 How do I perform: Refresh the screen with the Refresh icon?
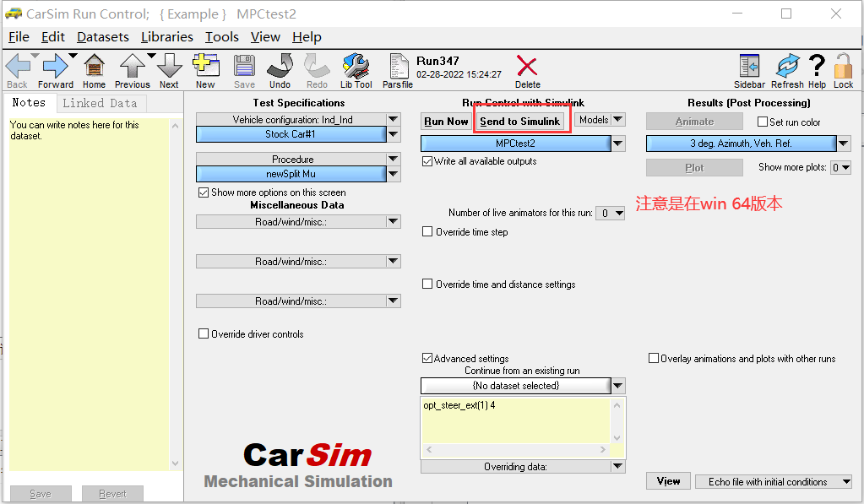coord(786,68)
